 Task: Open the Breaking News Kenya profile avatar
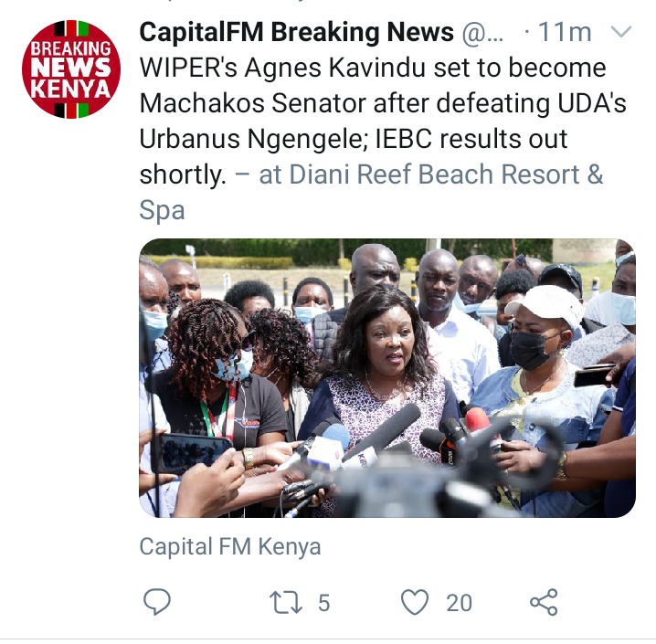tap(71, 69)
